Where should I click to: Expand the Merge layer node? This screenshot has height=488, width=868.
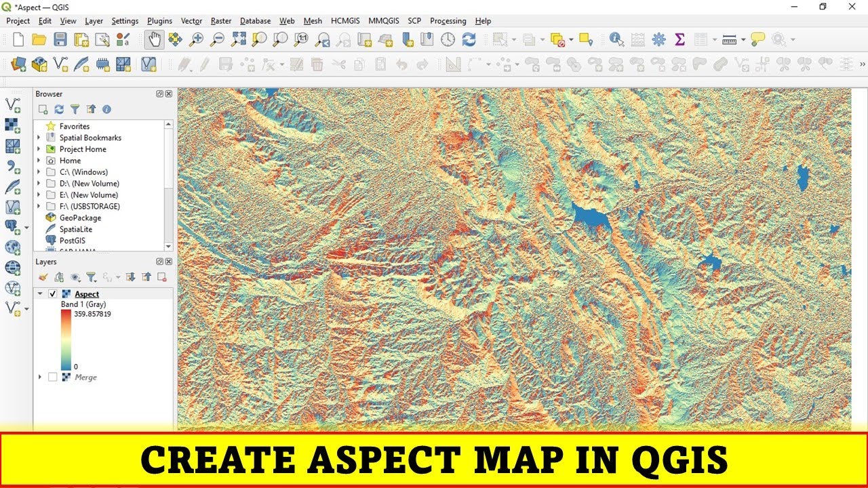click(x=40, y=378)
